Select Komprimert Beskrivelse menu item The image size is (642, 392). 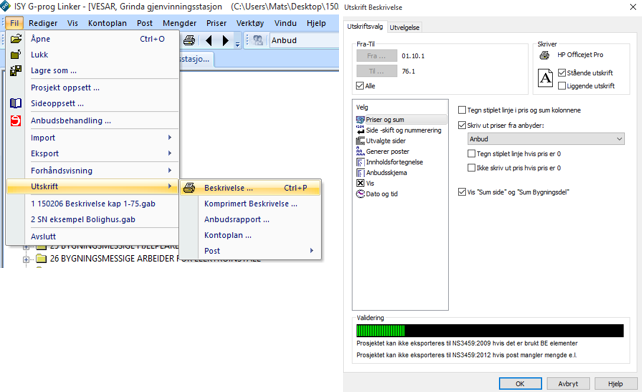coord(251,204)
